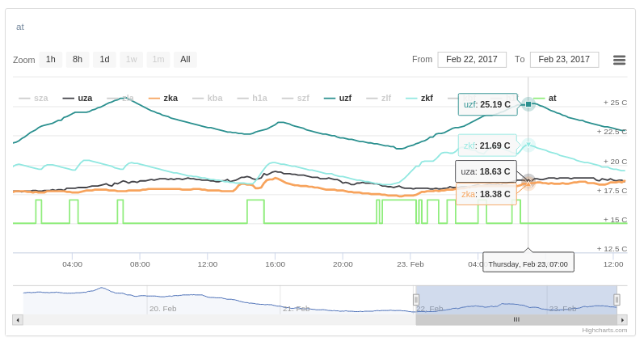Click the To date input field
This screenshot has height=350, width=644.
pyautogui.click(x=564, y=60)
